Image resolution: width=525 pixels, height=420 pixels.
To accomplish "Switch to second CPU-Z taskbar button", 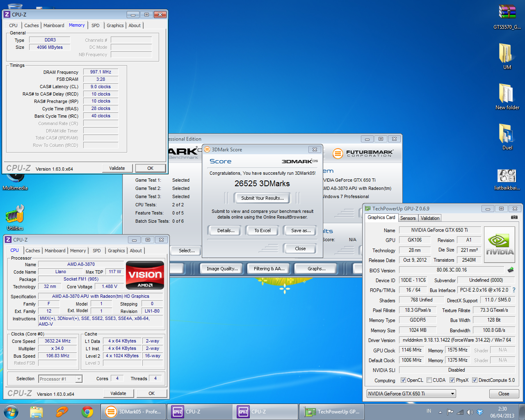I will click(265, 412).
